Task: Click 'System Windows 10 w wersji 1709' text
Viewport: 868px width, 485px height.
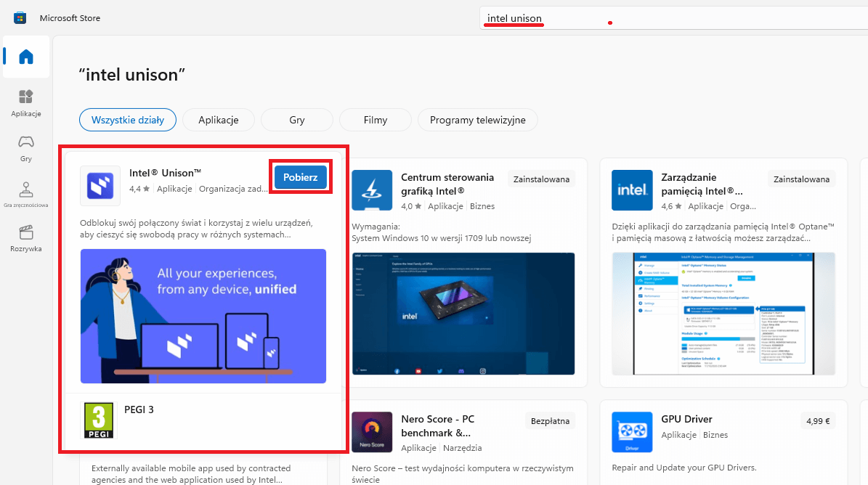Action: point(441,238)
